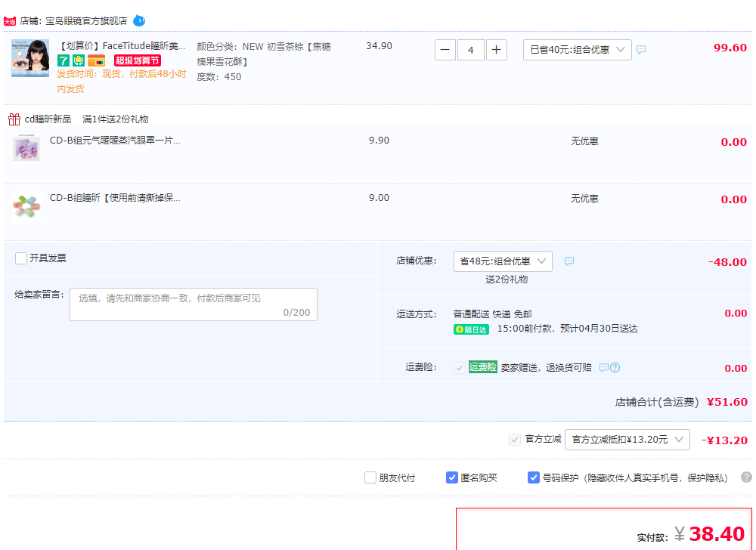756x550 pixels.
Task: Click the 34.90 unit price
Action: tap(379, 46)
